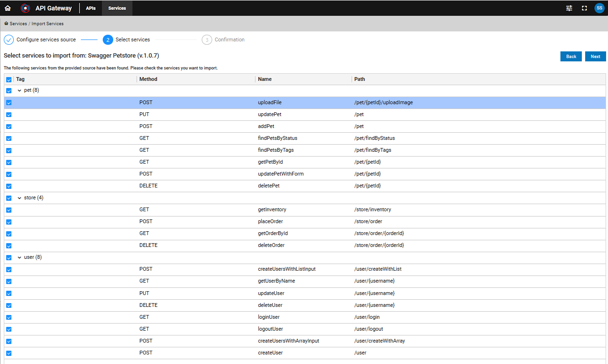Click the Back button
Viewport: 608px width, 364px height.
pos(571,56)
